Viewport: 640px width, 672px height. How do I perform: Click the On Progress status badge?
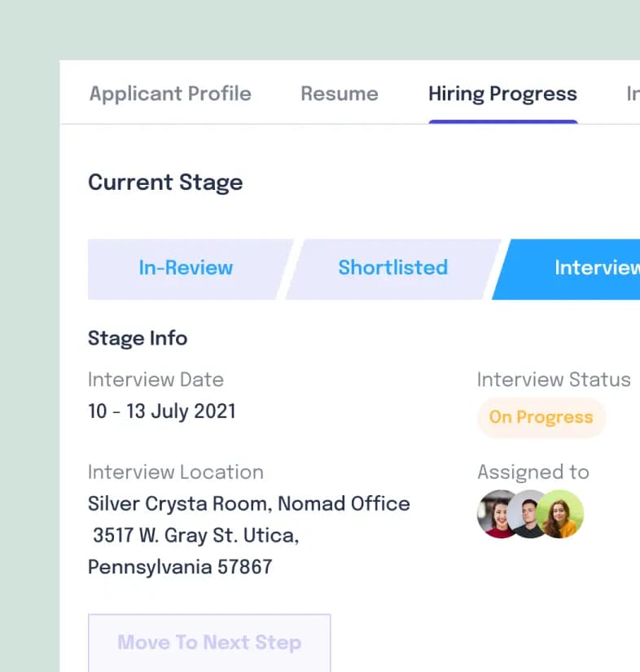point(541,418)
